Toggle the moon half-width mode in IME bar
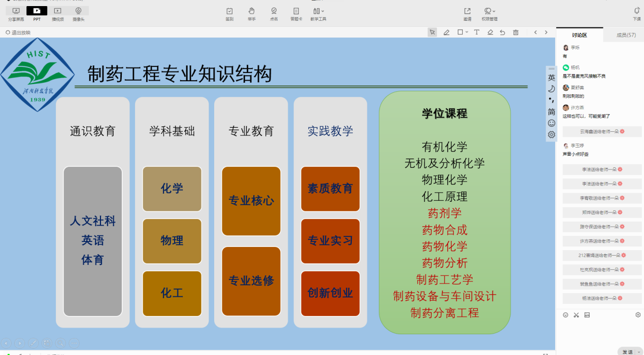The height and width of the screenshot is (355, 644). coord(552,89)
